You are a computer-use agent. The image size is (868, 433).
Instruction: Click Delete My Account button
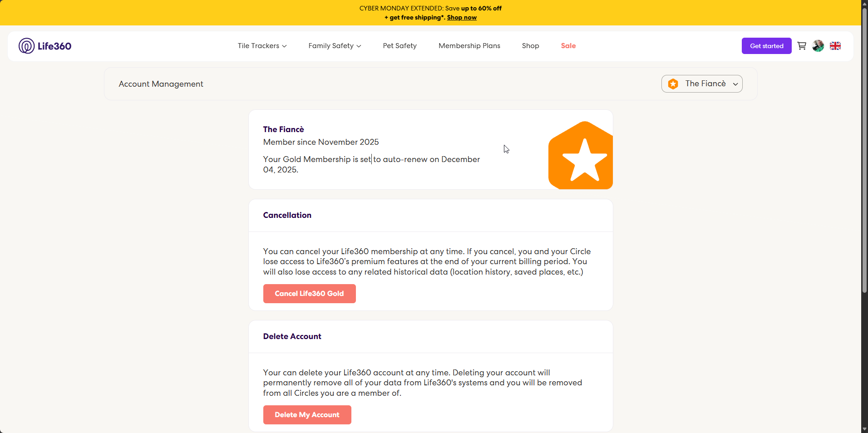(307, 415)
